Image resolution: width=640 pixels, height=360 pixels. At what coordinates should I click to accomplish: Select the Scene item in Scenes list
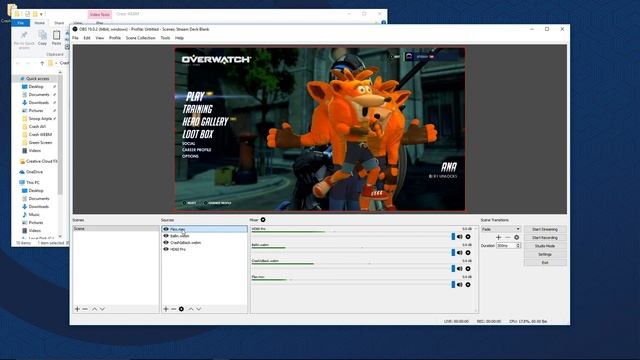tap(116, 229)
